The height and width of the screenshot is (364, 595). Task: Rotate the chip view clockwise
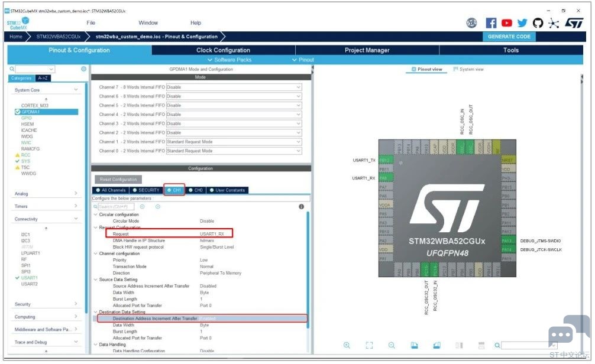pos(415,345)
